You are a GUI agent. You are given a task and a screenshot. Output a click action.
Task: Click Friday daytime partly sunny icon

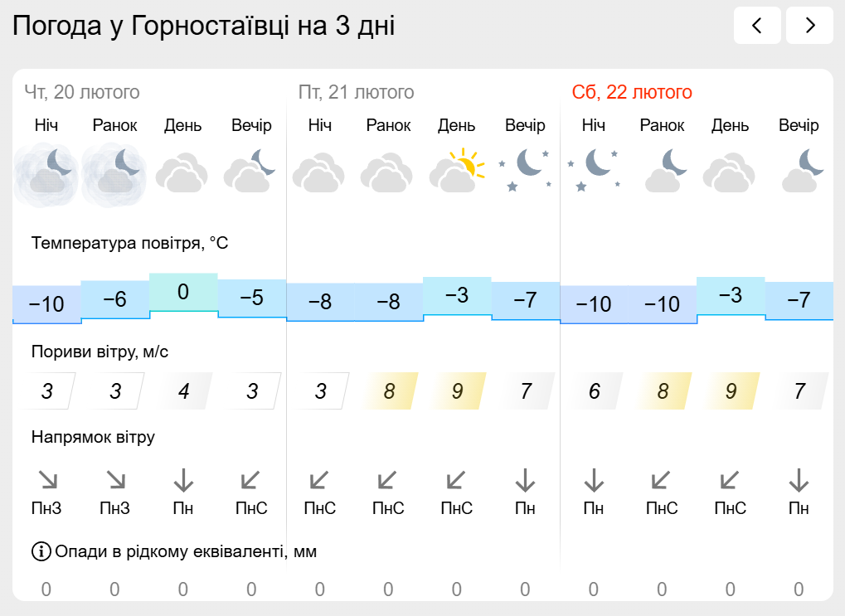tap(456, 170)
